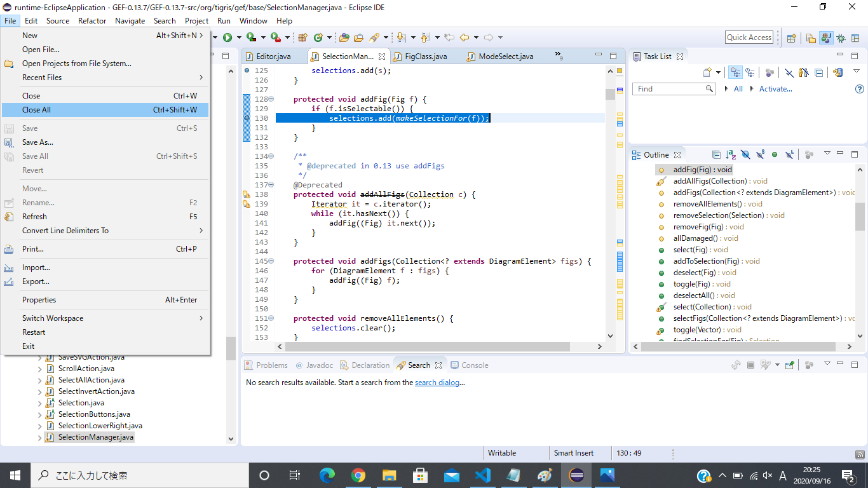Expand the ScrollAction.java tree node

coord(39,369)
